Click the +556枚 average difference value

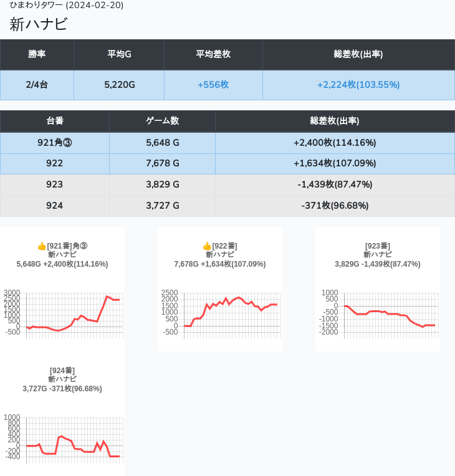[x=213, y=85]
